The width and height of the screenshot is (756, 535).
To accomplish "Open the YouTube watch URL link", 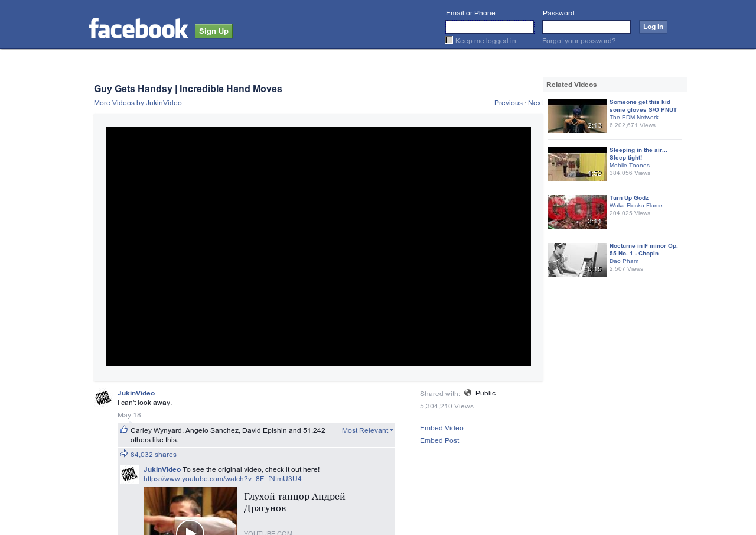I will 223,479.
